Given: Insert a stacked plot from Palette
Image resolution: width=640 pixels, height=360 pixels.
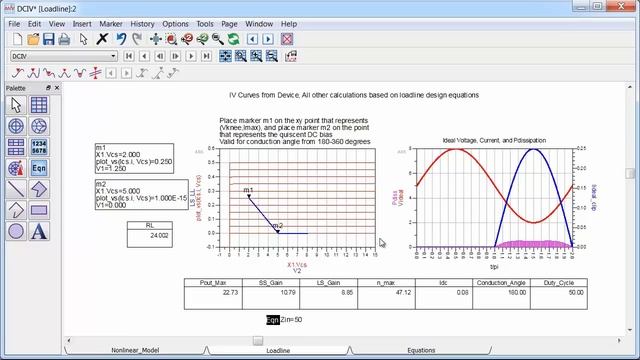Looking at the screenshot, I should click(16, 147).
